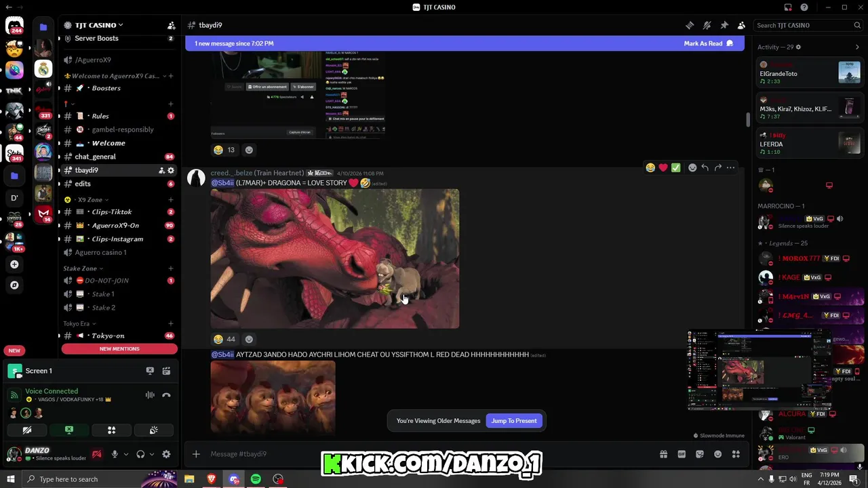Open the microphone input options arrow
This screenshot has width=868, height=488.
point(125,454)
